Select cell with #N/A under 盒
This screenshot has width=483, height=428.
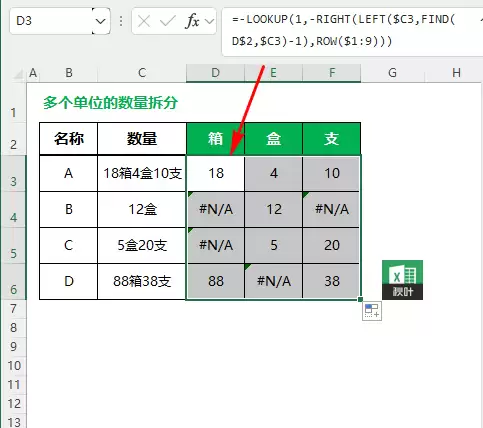274,281
